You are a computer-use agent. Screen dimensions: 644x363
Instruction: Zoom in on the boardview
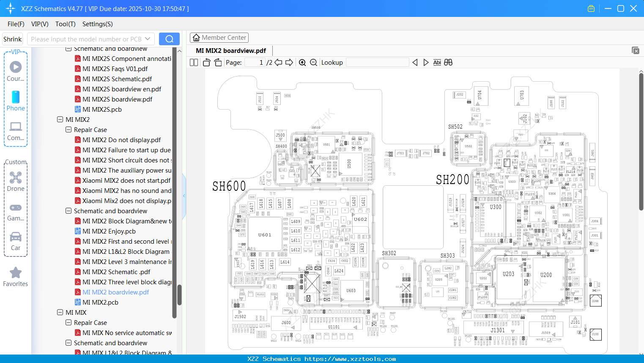coord(303,62)
